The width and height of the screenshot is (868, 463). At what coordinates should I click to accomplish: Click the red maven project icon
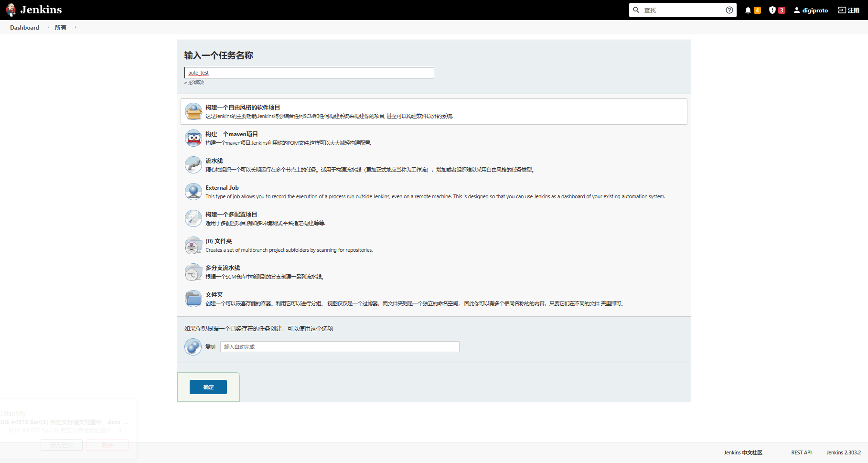pos(193,138)
